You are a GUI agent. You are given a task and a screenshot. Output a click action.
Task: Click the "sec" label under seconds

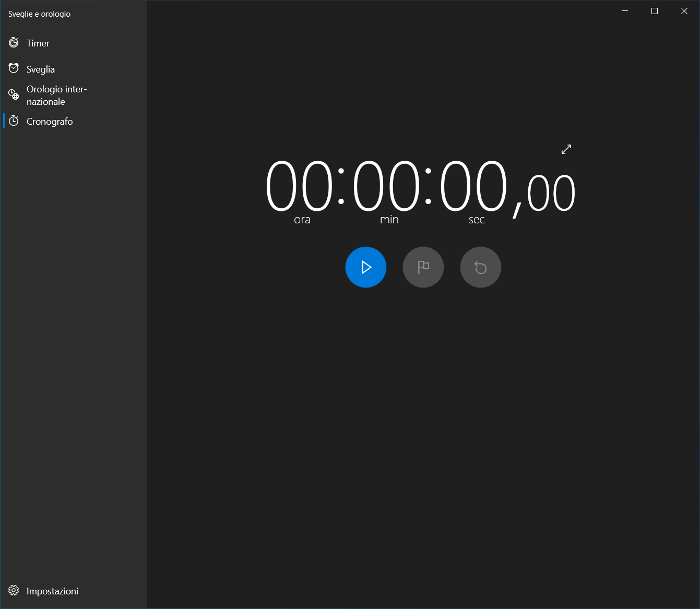(x=477, y=220)
